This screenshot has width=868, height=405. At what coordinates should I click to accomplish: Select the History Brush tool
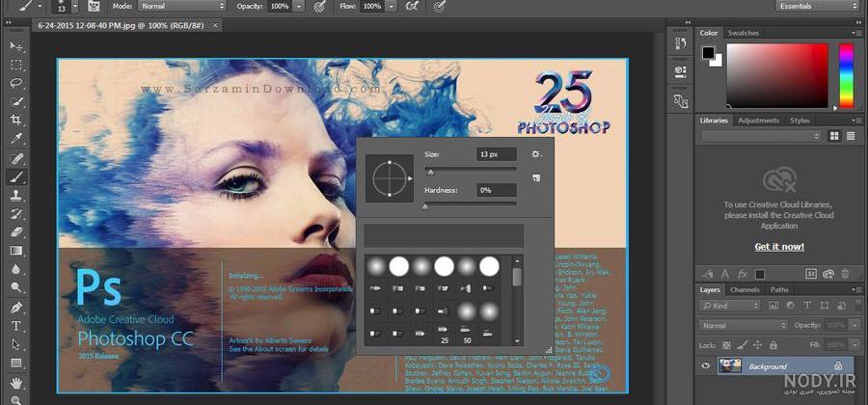click(16, 213)
